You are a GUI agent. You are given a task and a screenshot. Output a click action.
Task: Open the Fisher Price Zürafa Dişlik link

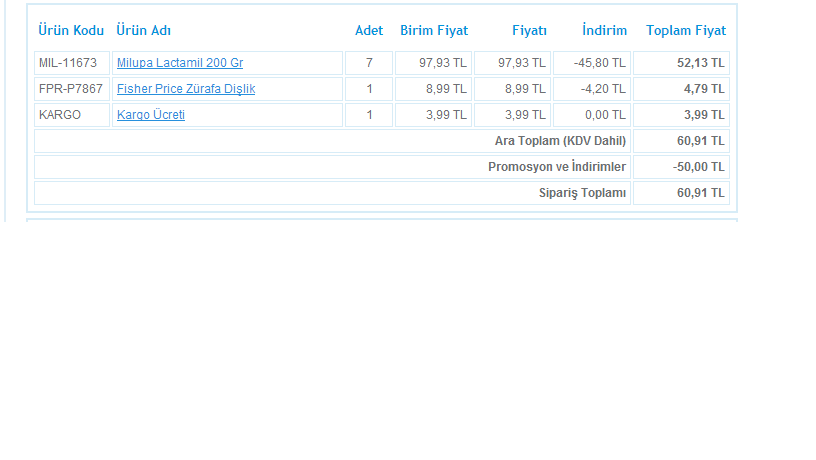pos(186,89)
